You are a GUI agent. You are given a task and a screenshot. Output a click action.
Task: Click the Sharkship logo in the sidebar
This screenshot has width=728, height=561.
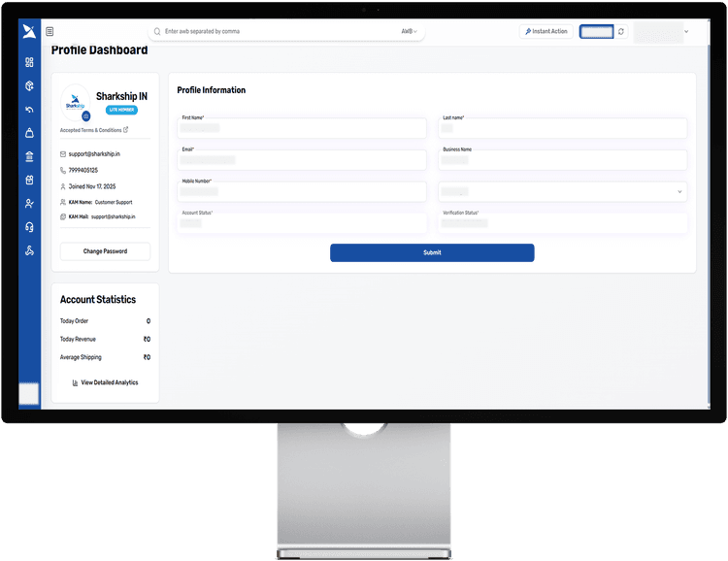(x=29, y=31)
